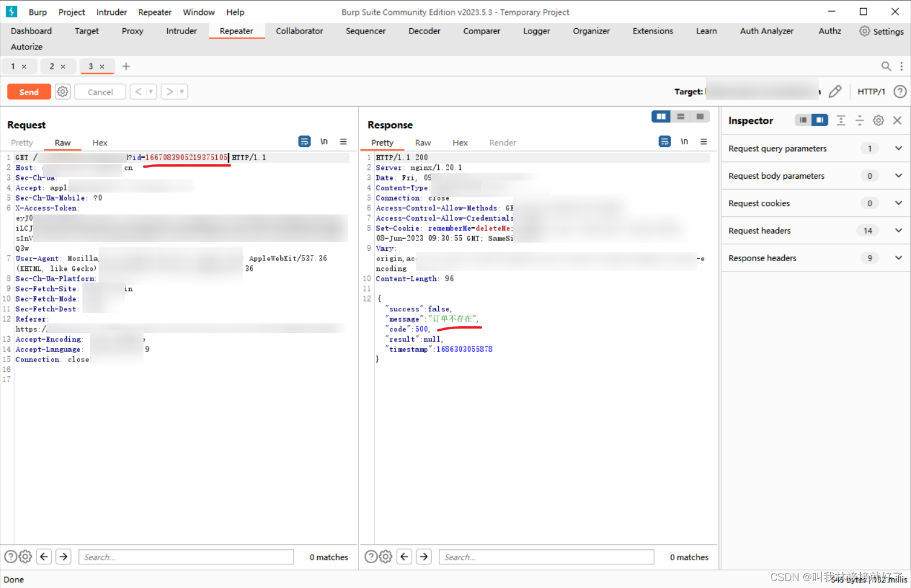Viewport: 911px width, 588px height.
Task: Open the Repeater help question mark icon
Action: click(900, 92)
